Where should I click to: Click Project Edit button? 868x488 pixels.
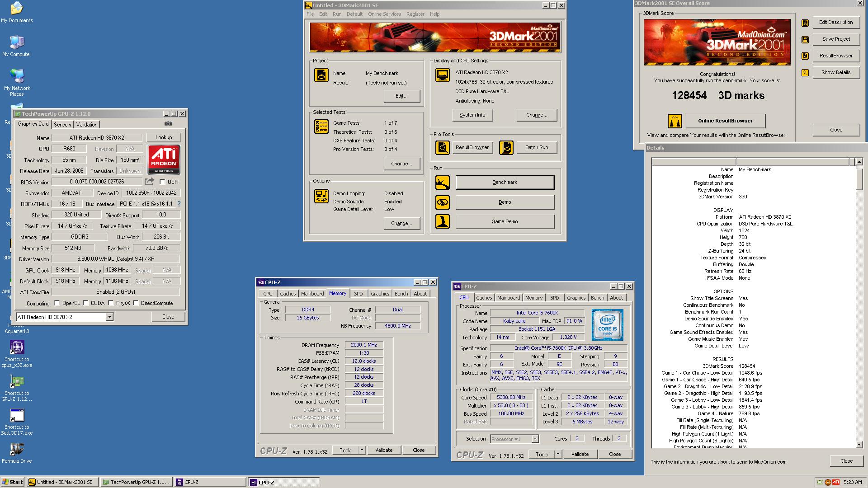tap(402, 96)
